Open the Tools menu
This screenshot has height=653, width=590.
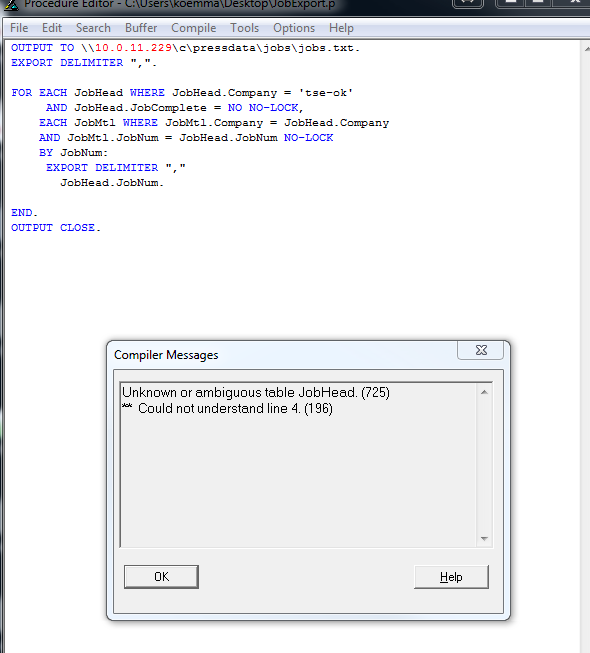[244, 28]
